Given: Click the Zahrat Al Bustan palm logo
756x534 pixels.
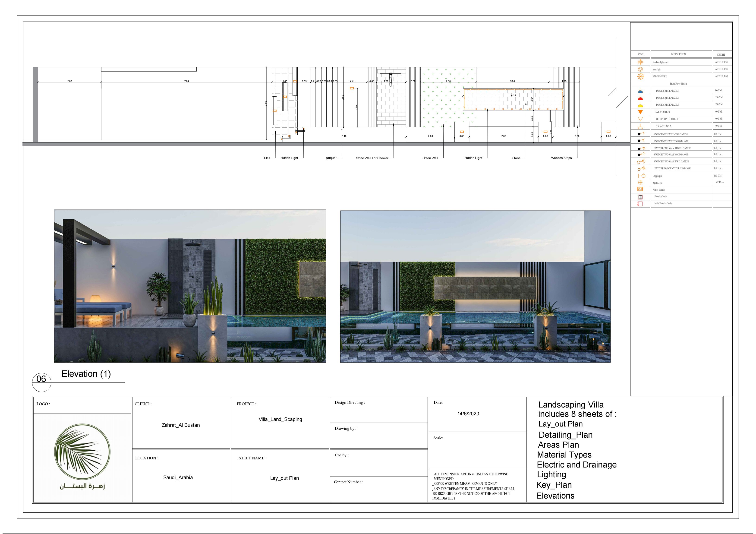Looking at the screenshot, I should click(82, 451).
